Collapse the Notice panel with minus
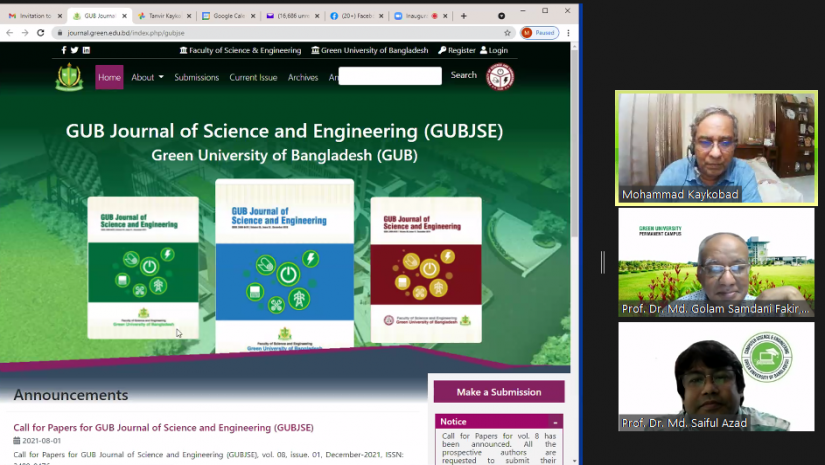825x465 pixels. tap(555, 422)
